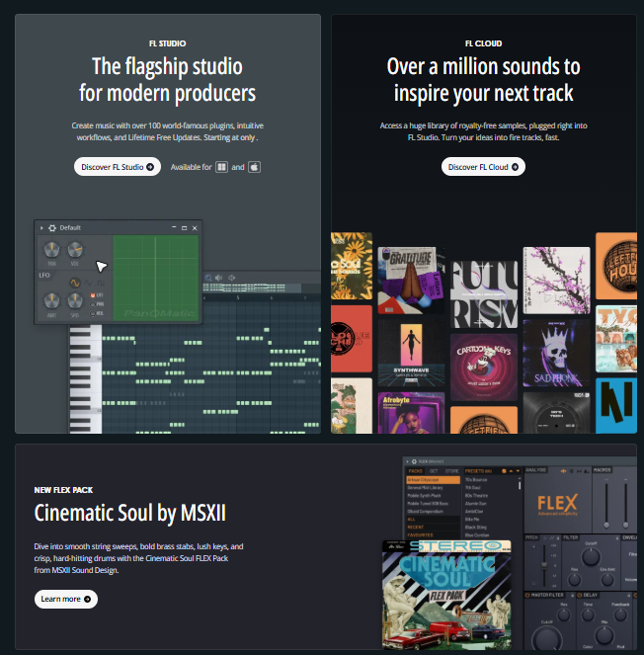Open the Sad Phonk pack cover

click(x=556, y=353)
